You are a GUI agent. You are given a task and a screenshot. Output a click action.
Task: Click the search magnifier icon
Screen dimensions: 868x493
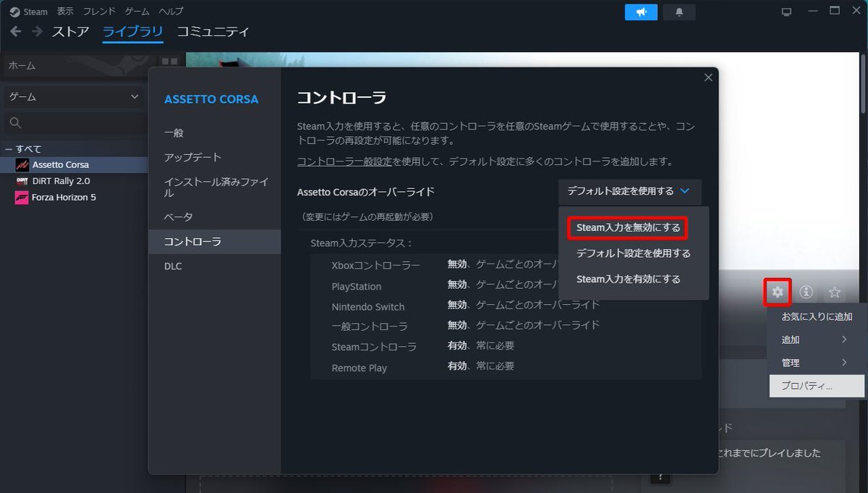point(16,122)
